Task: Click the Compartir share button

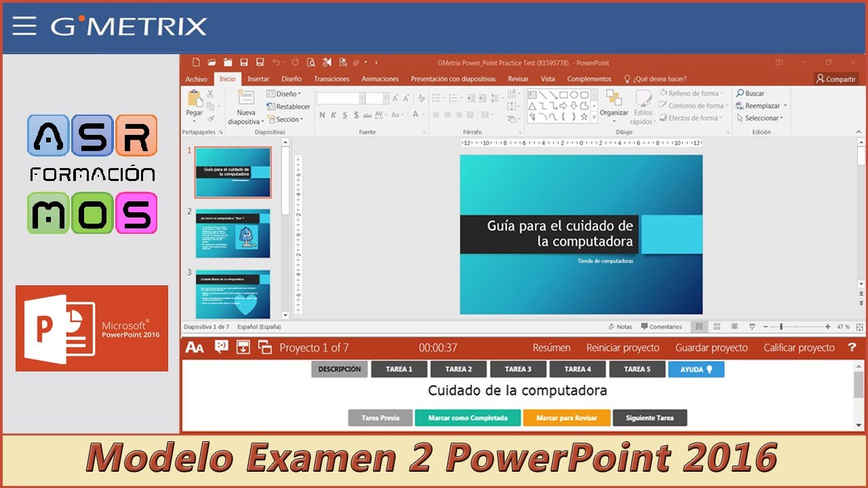Action: pyautogui.click(x=836, y=79)
